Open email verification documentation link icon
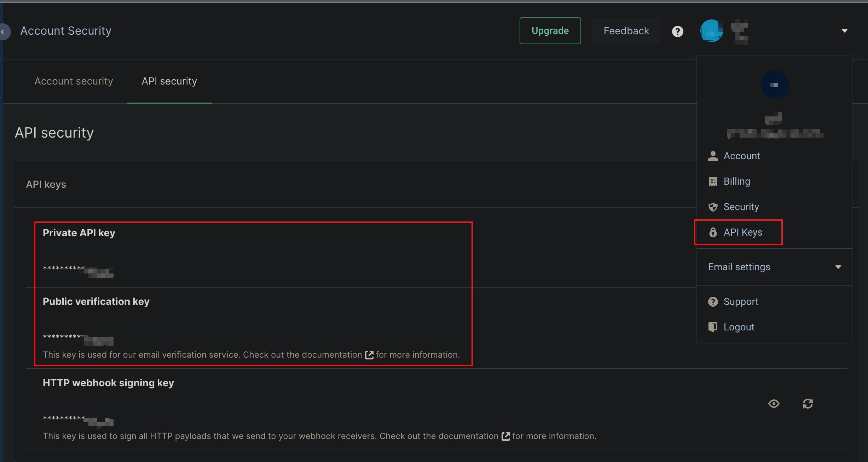The height and width of the screenshot is (462, 868). pyautogui.click(x=369, y=355)
